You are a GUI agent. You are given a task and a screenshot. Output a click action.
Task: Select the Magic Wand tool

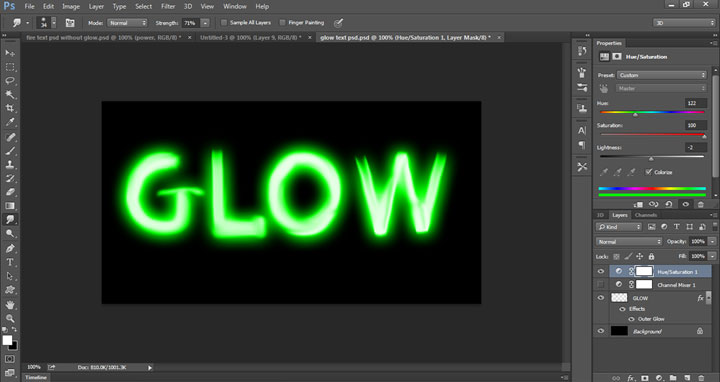10,95
